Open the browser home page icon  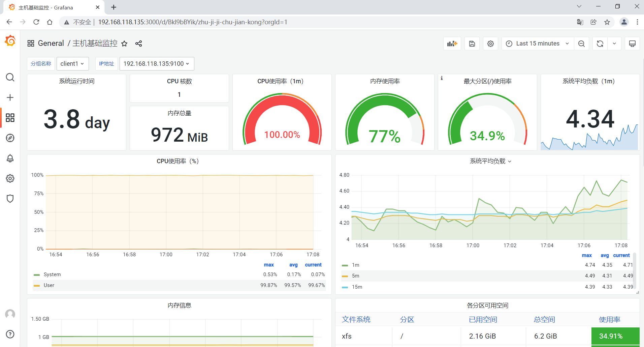tap(50, 22)
